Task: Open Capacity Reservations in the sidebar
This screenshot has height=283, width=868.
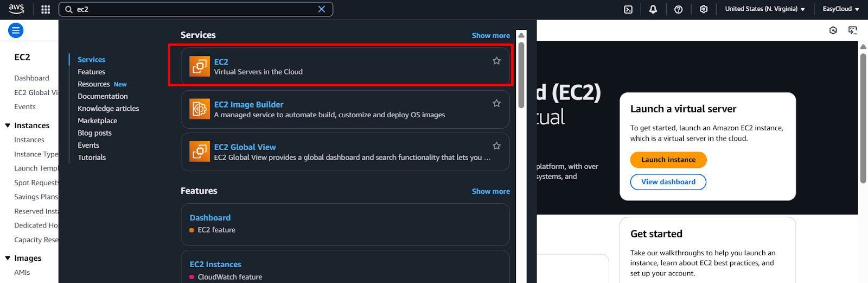Action: (x=36, y=240)
